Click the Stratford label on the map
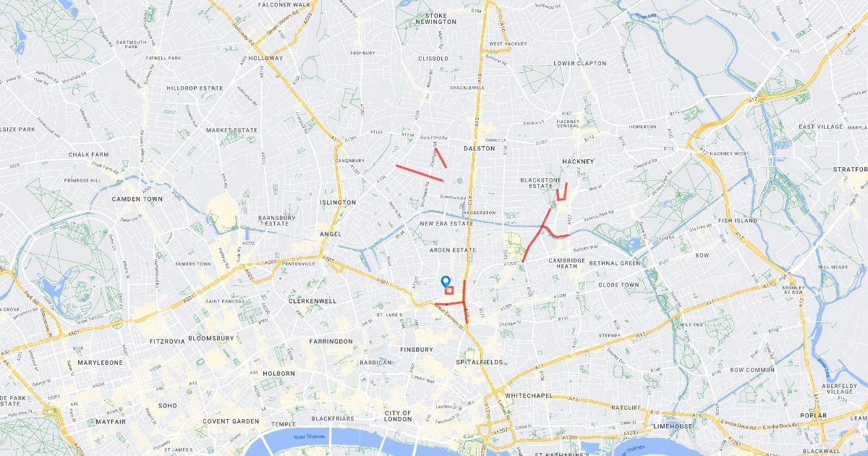 click(851, 169)
